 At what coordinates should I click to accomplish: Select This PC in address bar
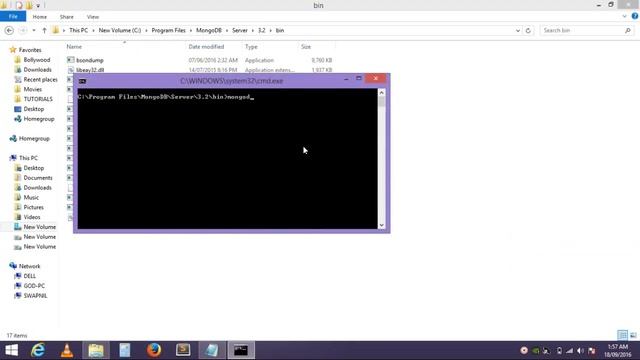78,31
